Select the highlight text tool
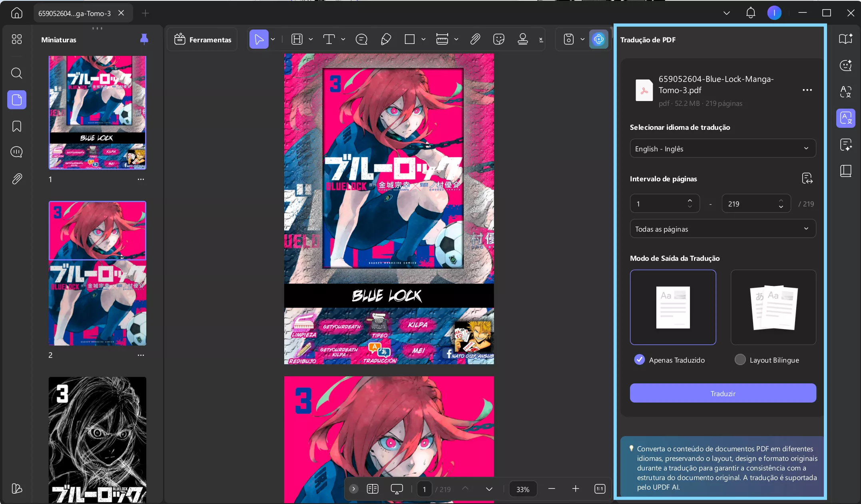 (x=297, y=39)
